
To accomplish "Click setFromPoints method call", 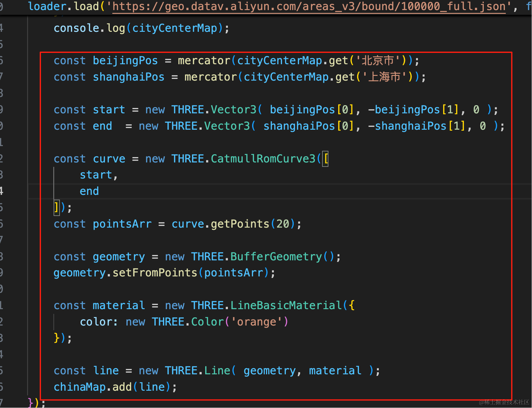I will point(155,273).
